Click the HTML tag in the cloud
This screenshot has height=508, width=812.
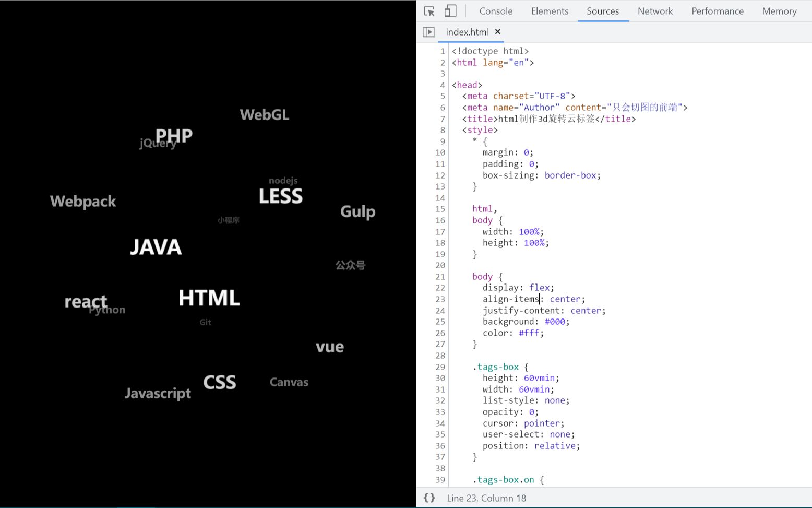click(209, 298)
